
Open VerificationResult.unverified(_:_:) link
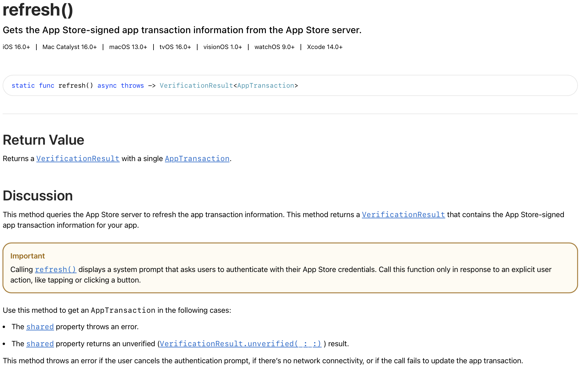241,344
